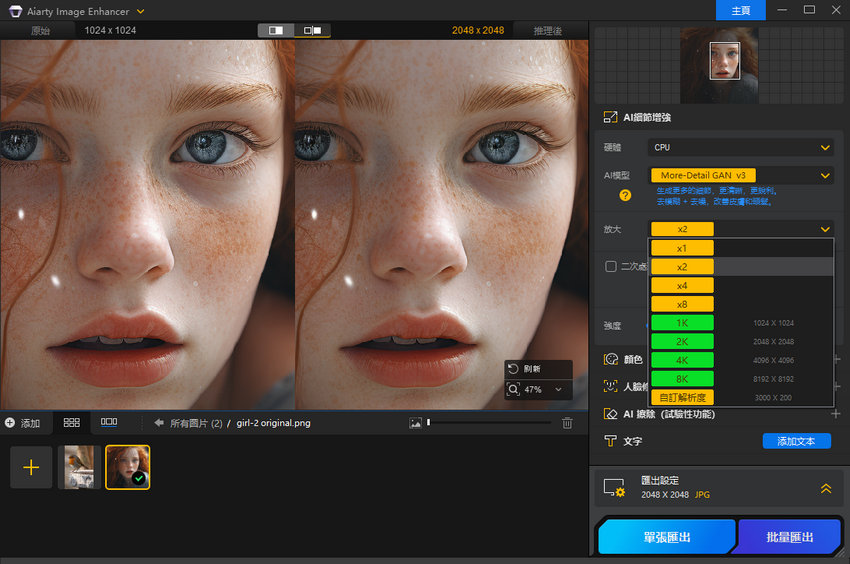
Task: Click the 批量匯出 batch export button
Action: click(789, 537)
